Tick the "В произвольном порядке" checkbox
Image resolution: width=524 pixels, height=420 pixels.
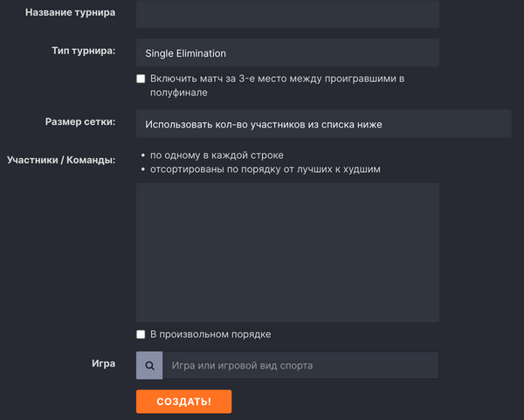tap(141, 334)
